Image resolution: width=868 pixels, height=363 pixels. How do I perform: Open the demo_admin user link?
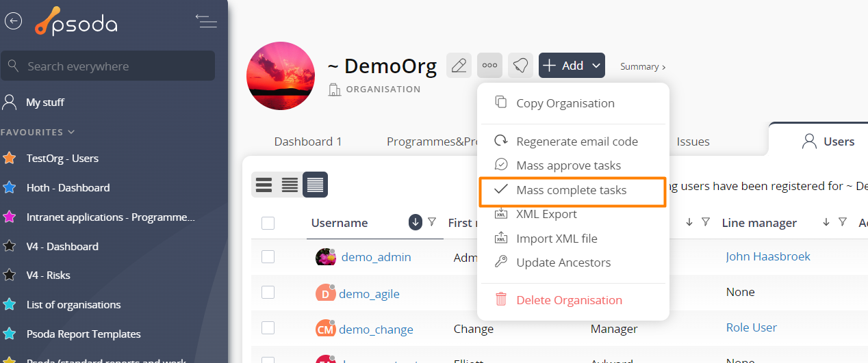[376, 257]
